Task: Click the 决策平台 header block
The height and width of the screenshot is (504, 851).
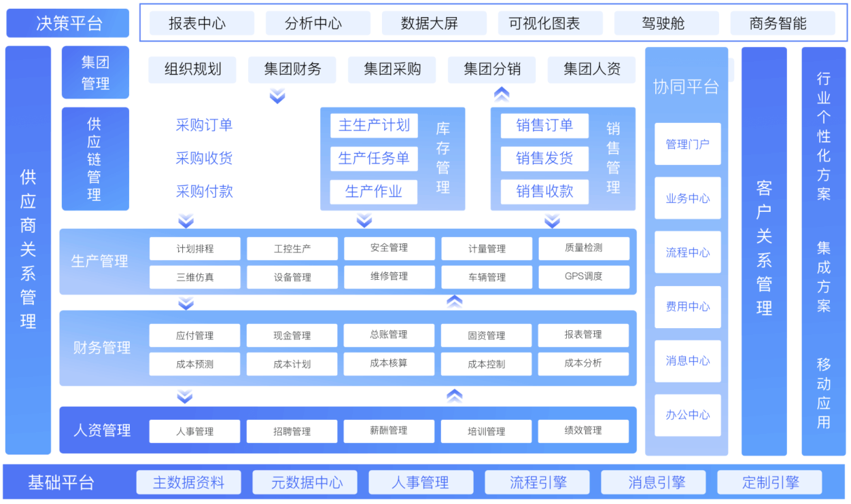Action: 68,23
